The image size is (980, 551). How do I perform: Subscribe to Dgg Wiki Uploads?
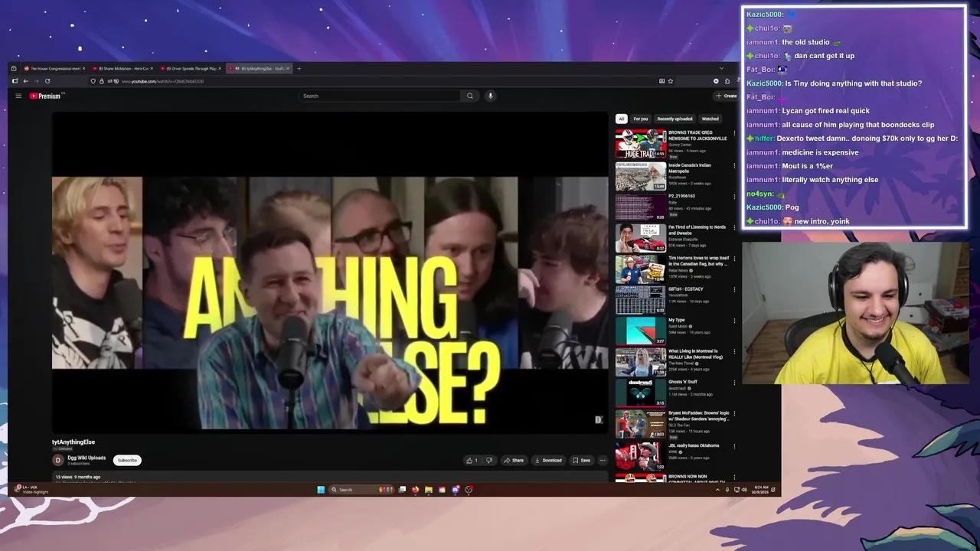[127, 460]
